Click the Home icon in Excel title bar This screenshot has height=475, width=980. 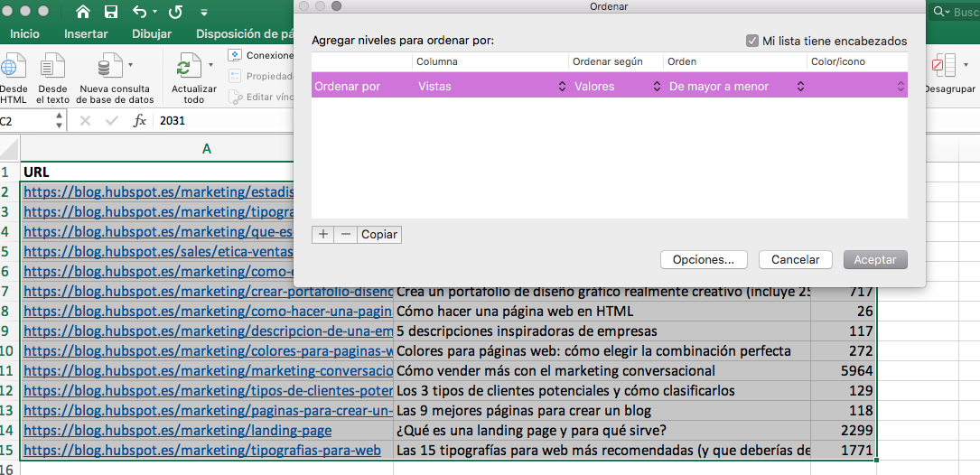click(82, 11)
